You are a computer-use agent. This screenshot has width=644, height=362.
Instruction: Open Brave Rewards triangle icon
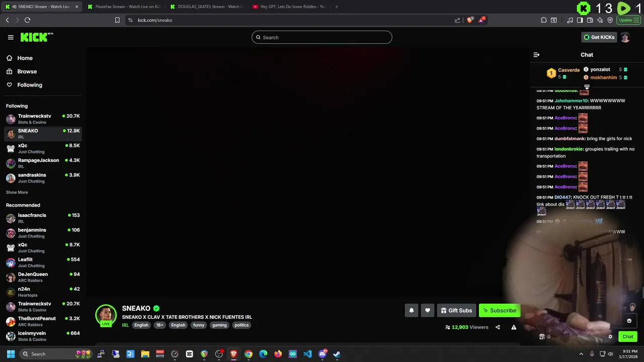click(x=482, y=20)
